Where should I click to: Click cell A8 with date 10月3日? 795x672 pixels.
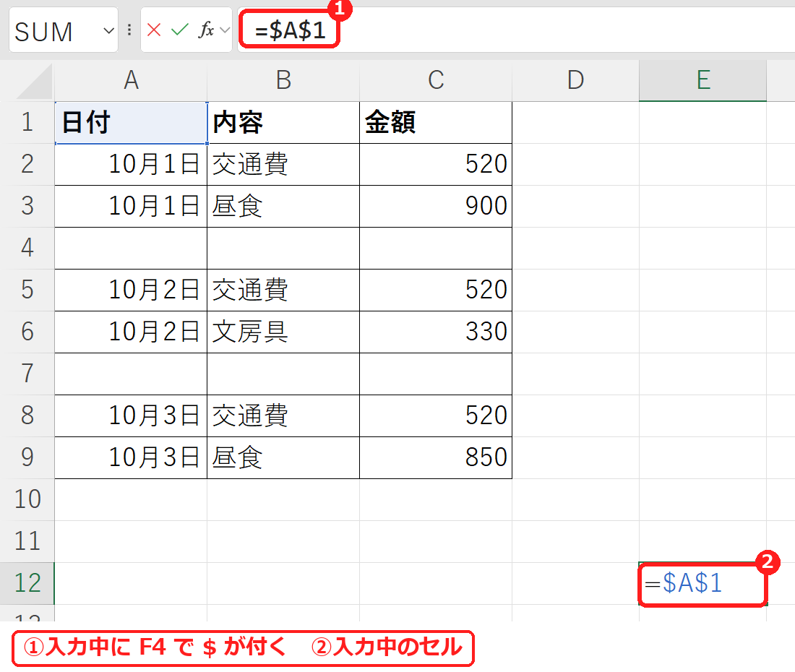pyautogui.click(x=131, y=415)
